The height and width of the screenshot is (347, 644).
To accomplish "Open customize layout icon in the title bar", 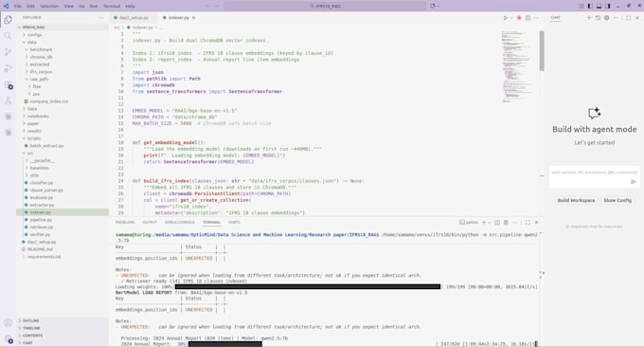I will click(581, 7).
